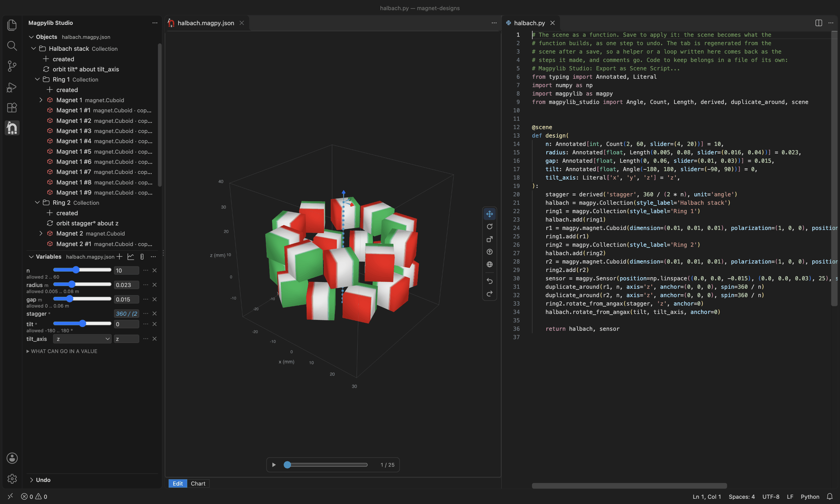840x504 pixels.
Task: Expand WHAT CAN GO IN A VALUE
Action: click(x=62, y=351)
